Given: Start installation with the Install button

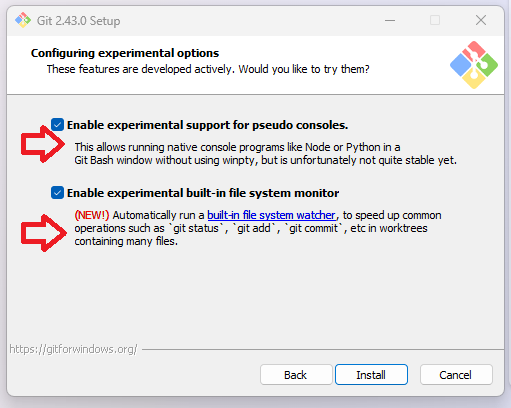Looking at the screenshot, I should [371, 375].
